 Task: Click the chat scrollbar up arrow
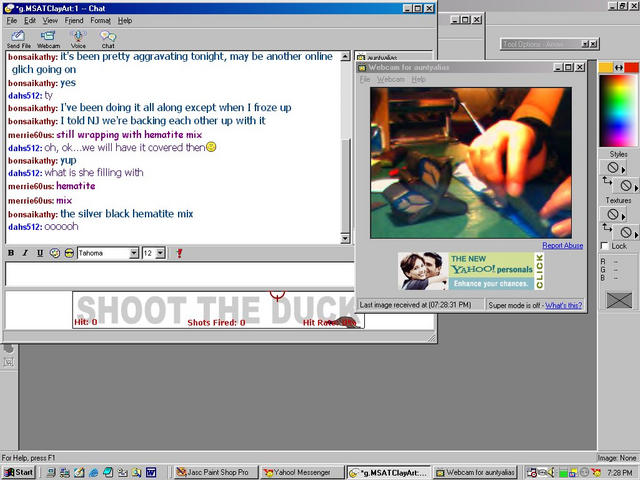345,56
